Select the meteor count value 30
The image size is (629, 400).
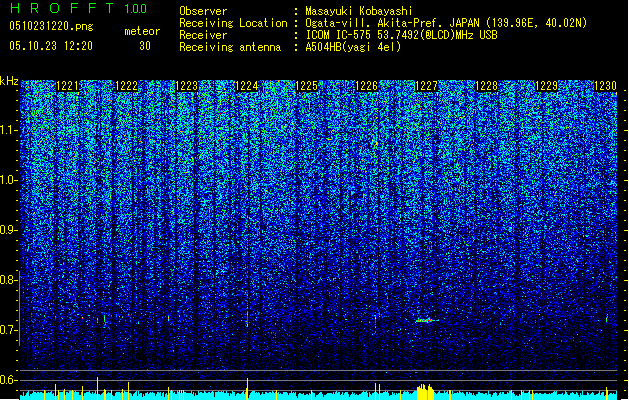pyautogui.click(x=145, y=46)
